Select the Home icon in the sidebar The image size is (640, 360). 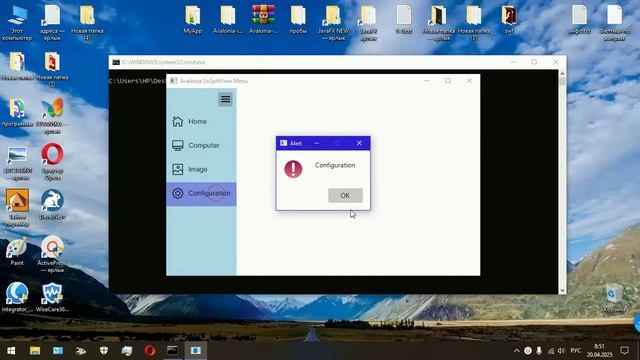coord(178,121)
